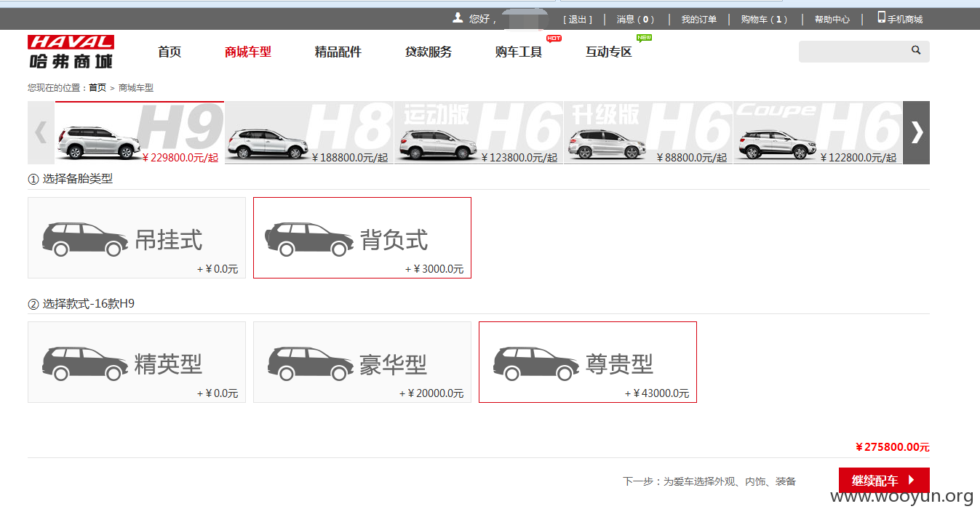Open 手机商城 mobile store link
Screen dimensions: 980x517
tap(900, 18)
